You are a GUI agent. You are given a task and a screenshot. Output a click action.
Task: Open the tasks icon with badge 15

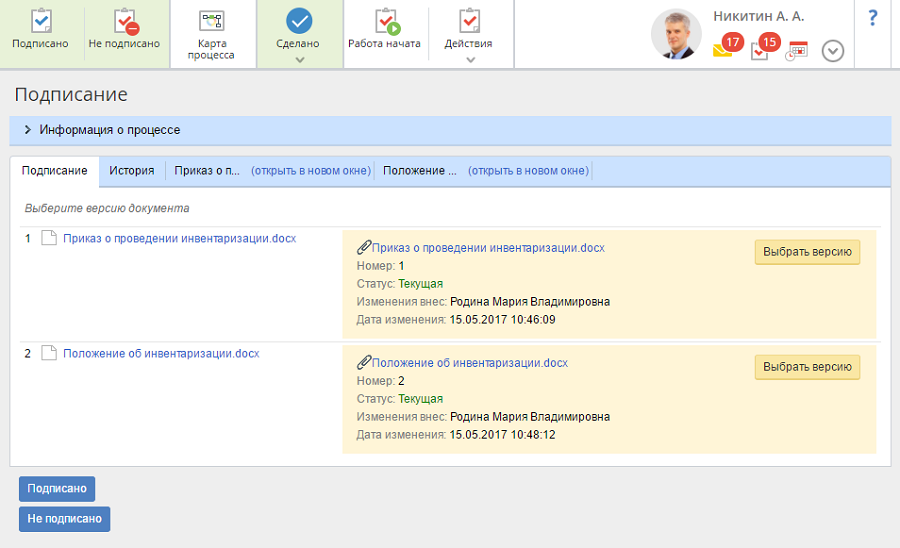tap(760, 51)
